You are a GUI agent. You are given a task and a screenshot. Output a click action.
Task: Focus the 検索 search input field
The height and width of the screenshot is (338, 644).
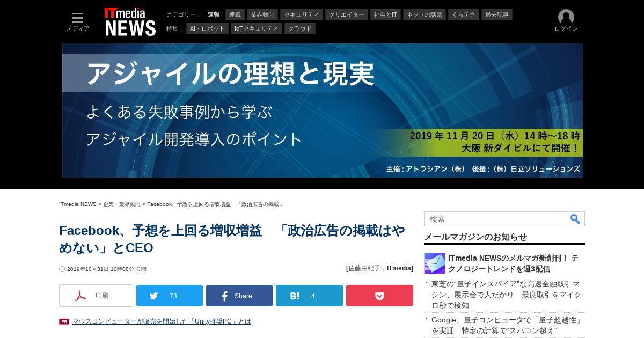pyautogui.click(x=496, y=219)
